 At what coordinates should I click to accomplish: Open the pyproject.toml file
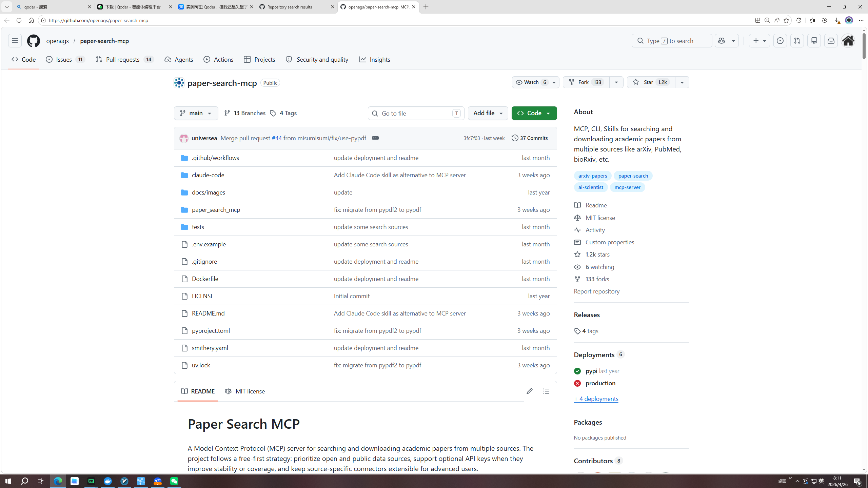coord(211,330)
